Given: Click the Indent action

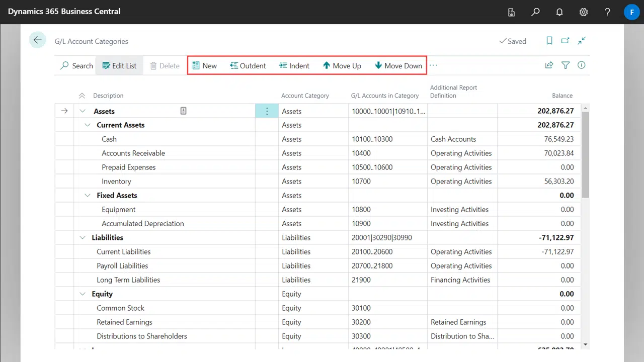Looking at the screenshot, I should [294, 66].
